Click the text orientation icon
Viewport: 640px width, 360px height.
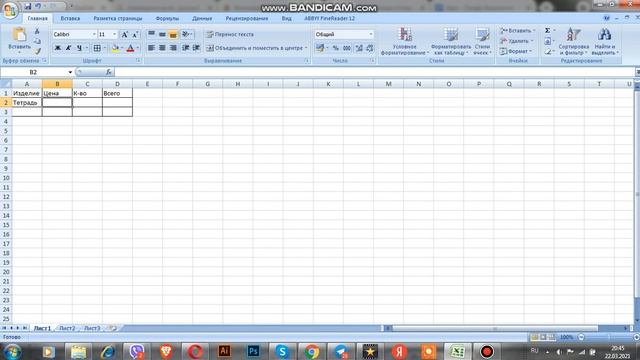(x=186, y=34)
